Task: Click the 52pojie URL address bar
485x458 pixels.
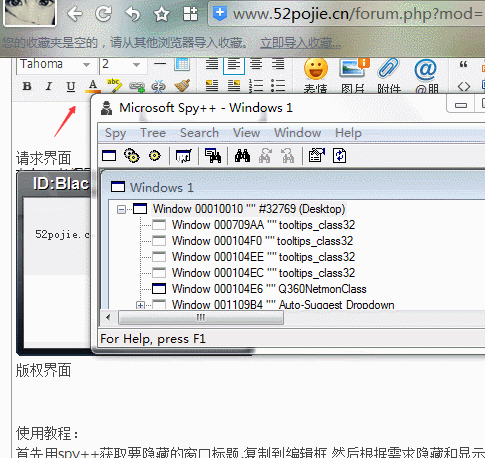Action: click(347, 14)
